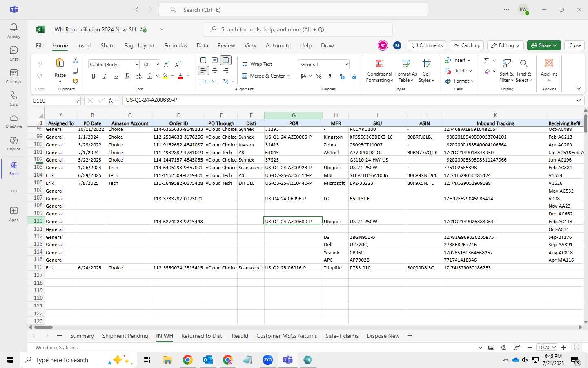588x368 pixels.
Task: Open OneDrive in the Teams sidebar
Action: pyautogui.click(x=13, y=121)
